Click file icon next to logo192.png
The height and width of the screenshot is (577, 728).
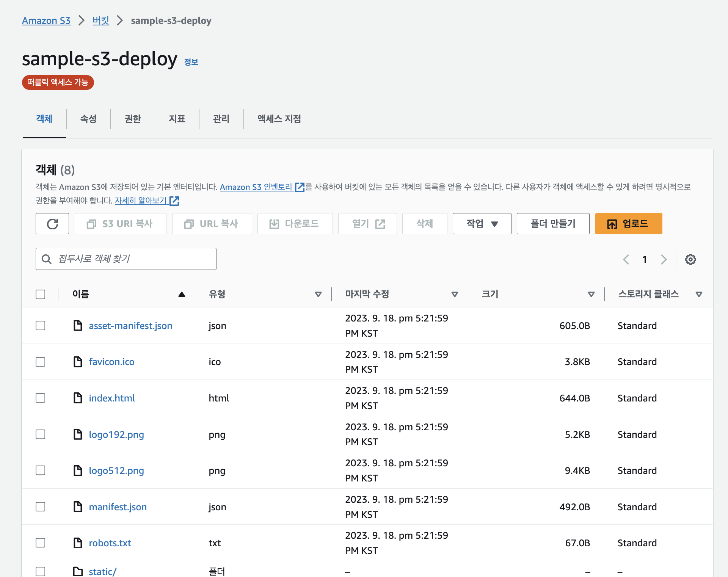click(x=78, y=434)
